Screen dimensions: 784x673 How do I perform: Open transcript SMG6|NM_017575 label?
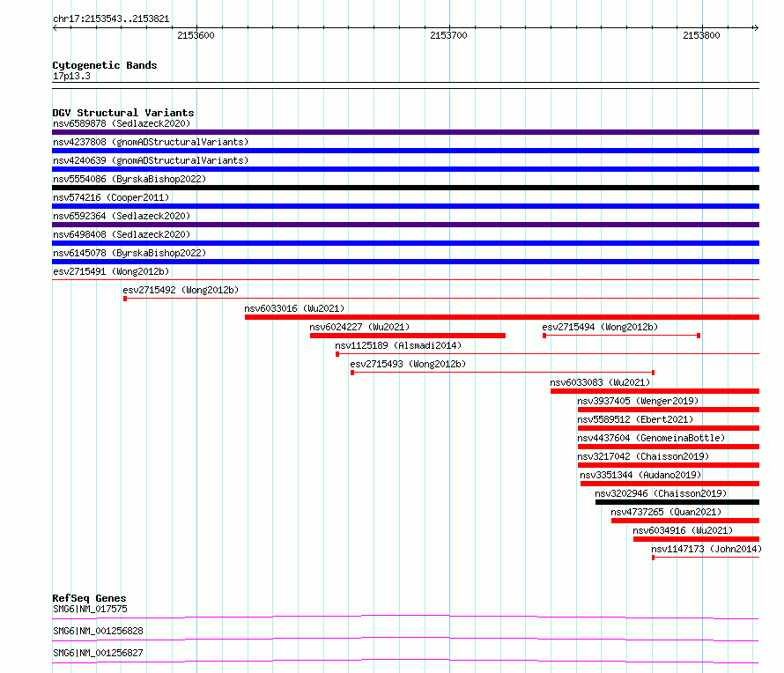[90, 609]
